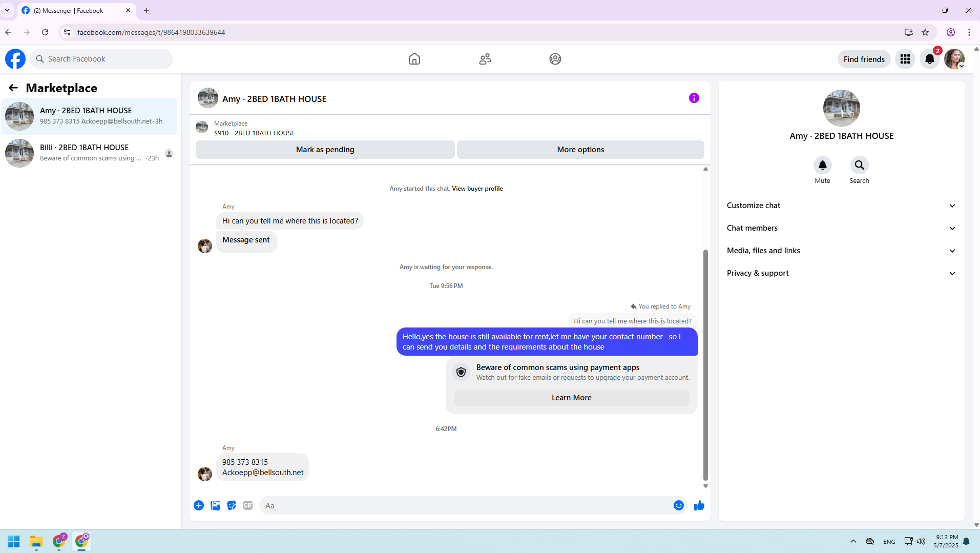
Task: Attach a photo with image icon
Action: pos(215,505)
